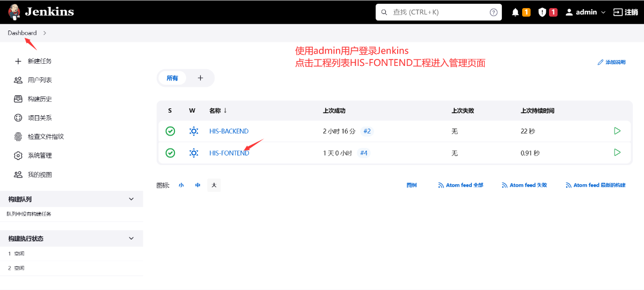Click weather sun icon for HIS-FONTEND
This screenshot has width=644, height=290.
click(x=194, y=153)
